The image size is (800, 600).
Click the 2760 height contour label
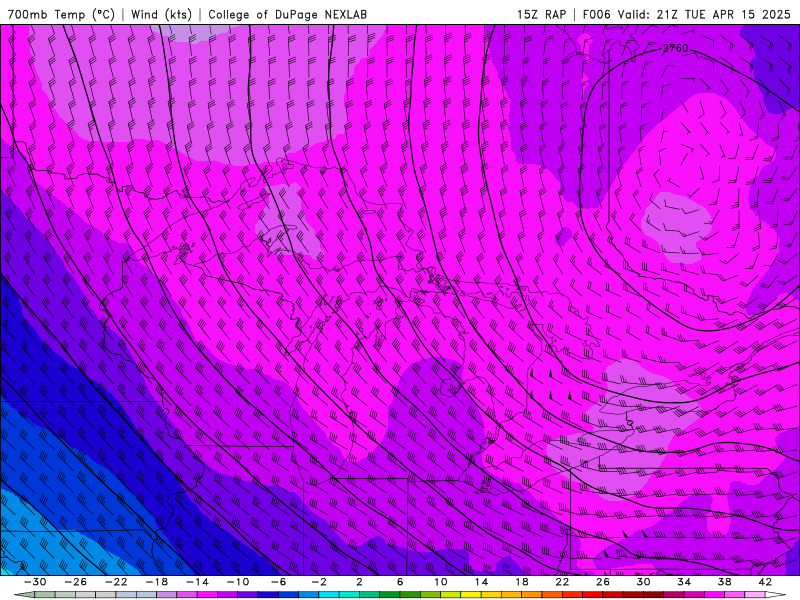point(676,48)
